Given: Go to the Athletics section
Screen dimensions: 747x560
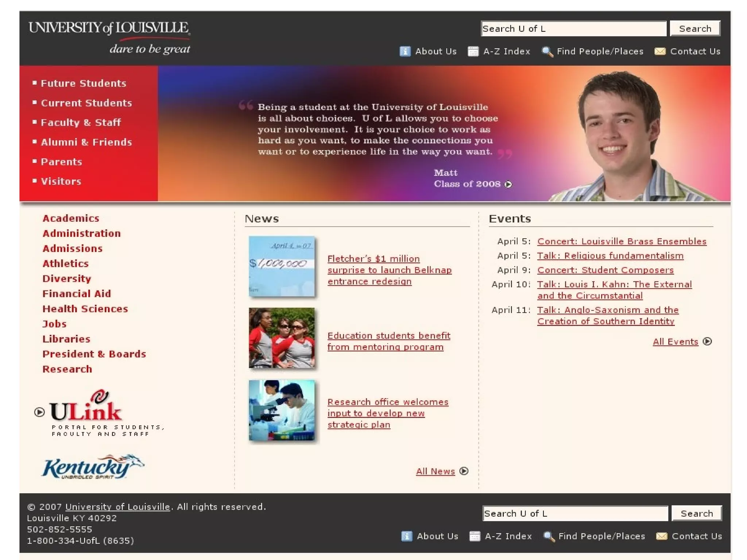Looking at the screenshot, I should (x=66, y=263).
